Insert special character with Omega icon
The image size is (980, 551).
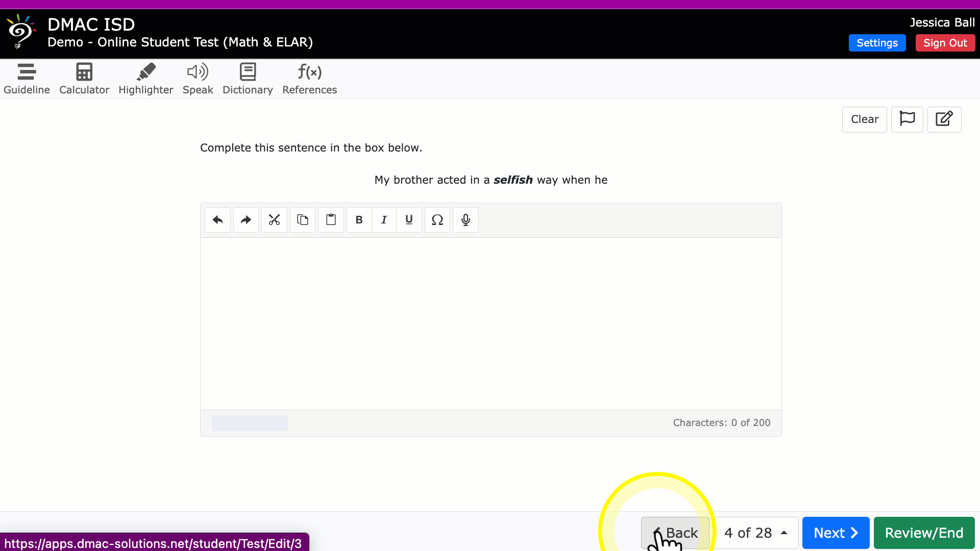(x=437, y=220)
